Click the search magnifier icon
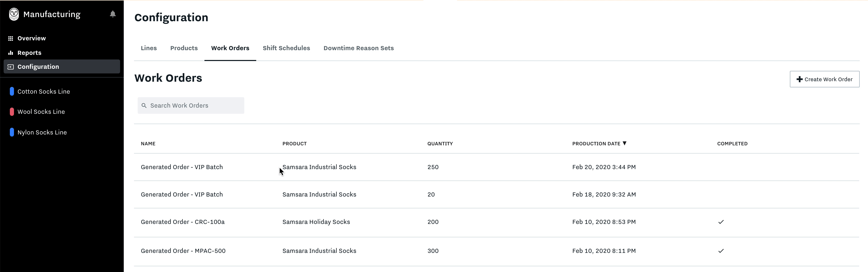This screenshot has width=868, height=272. point(144,106)
